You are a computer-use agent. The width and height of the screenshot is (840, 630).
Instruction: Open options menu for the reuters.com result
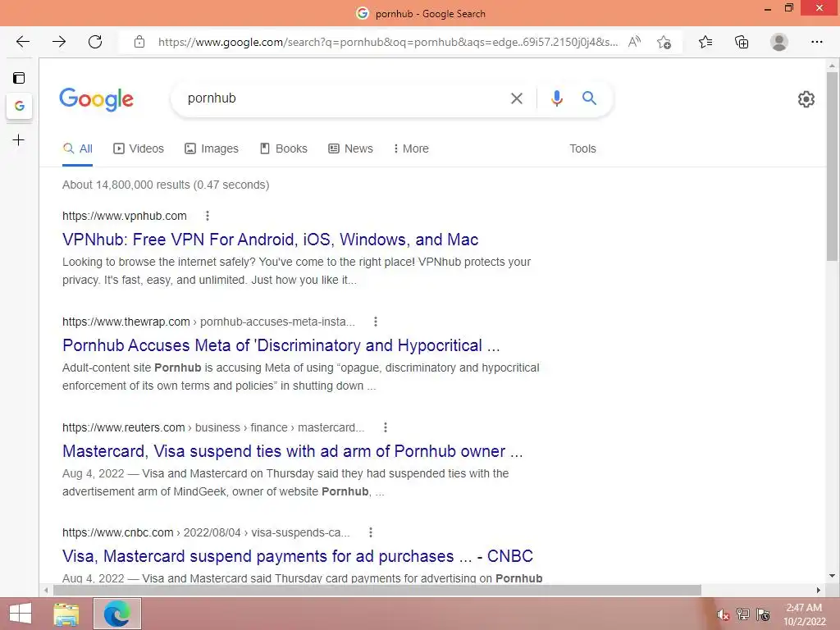pyautogui.click(x=386, y=427)
